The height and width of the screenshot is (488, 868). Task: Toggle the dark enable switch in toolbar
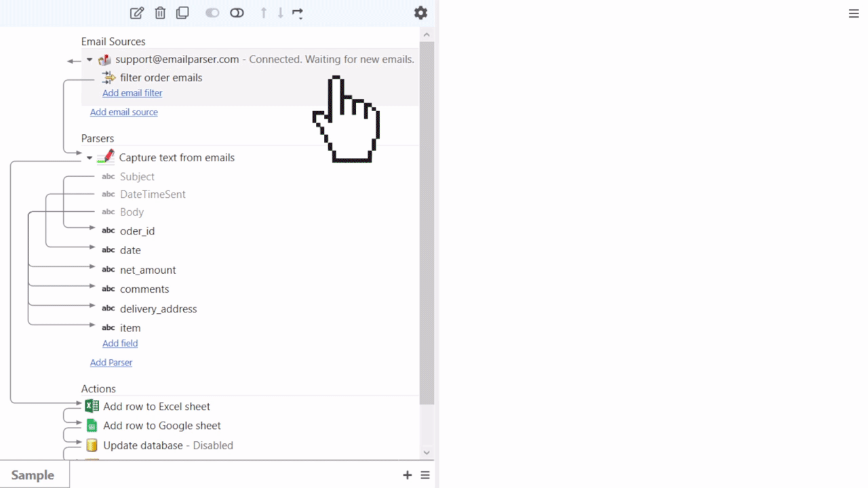click(x=237, y=13)
